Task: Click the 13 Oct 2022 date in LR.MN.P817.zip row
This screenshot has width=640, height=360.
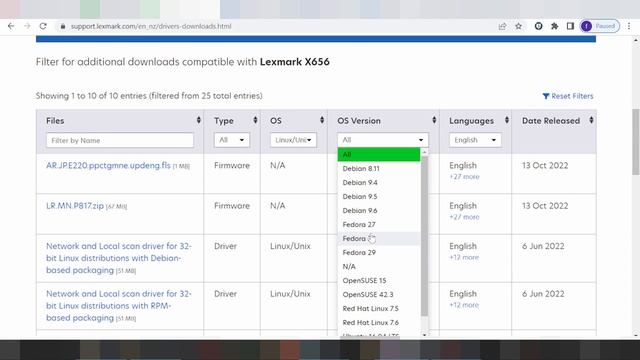Action: click(545, 206)
